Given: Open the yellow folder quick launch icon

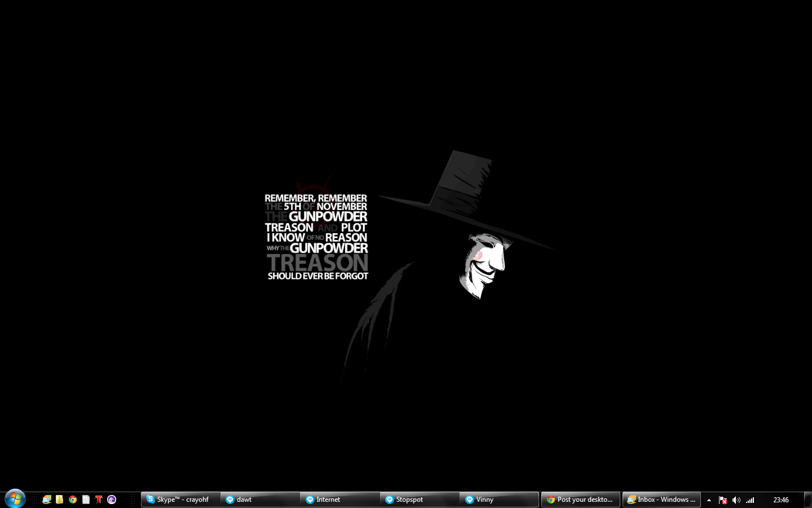Looking at the screenshot, I should pyautogui.click(x=59, y=500).
